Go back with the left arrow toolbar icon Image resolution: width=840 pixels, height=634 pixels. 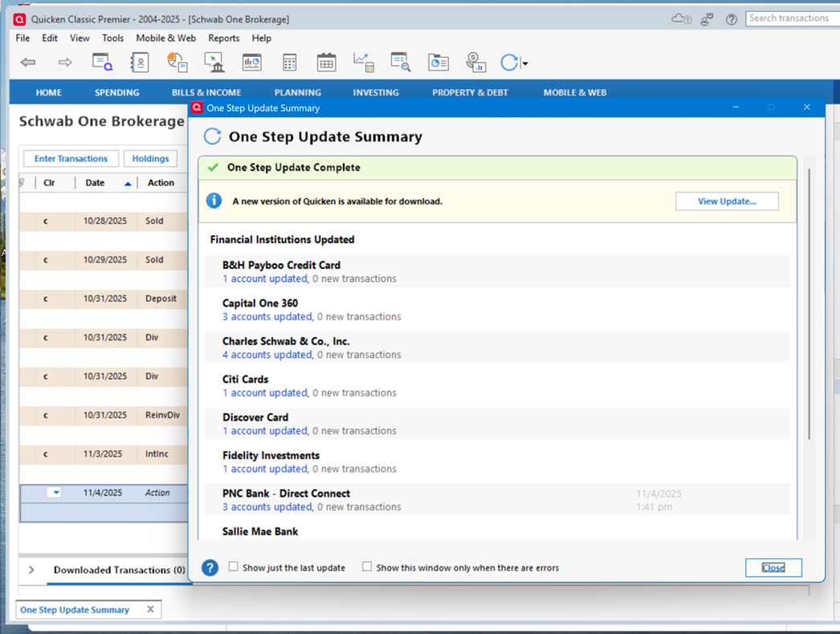(28, 63)
